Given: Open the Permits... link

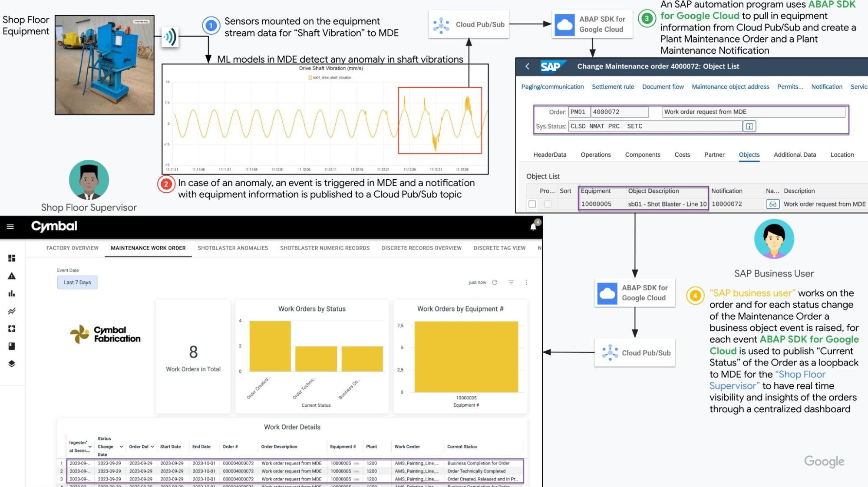Looking at the screenshot, I should (x=790, y=87).
